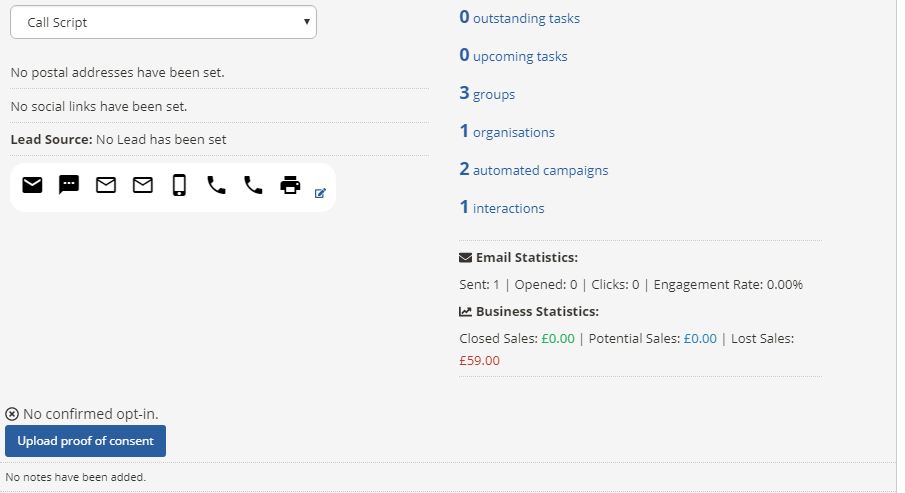905x493 pixels.
Task: View the 1 interactions link
Action: click(x=502, y=208)
